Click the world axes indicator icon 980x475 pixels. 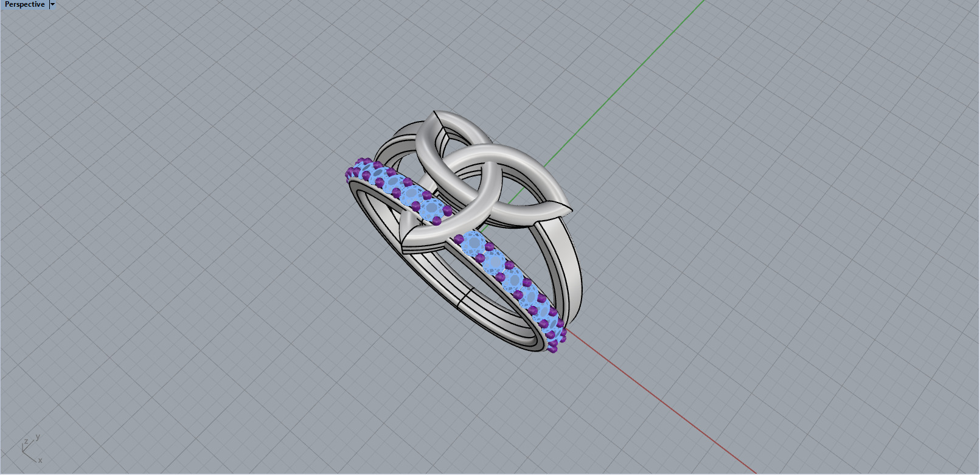(x=32, y=449)
